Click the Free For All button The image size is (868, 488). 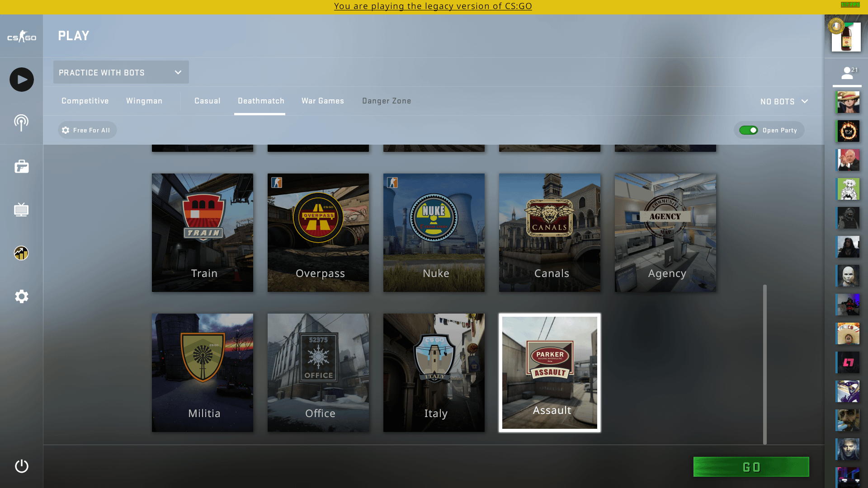coord(87,130)
